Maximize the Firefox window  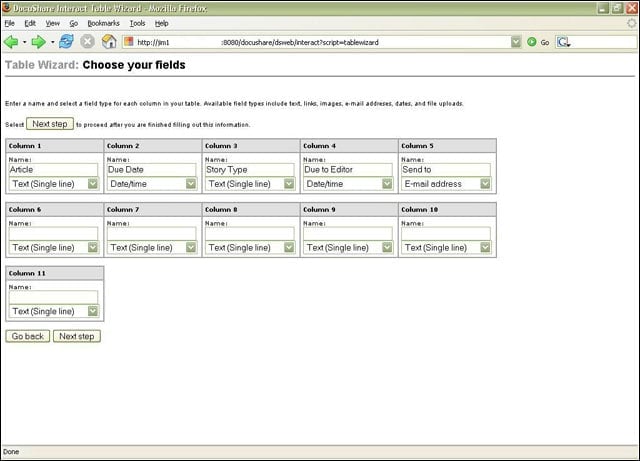(x=617, y=8)
